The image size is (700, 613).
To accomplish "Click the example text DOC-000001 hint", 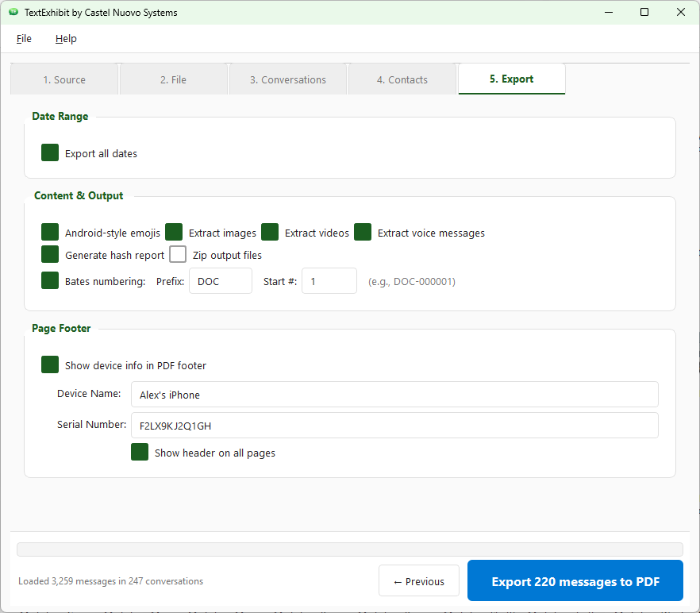I will pos(412,281).
